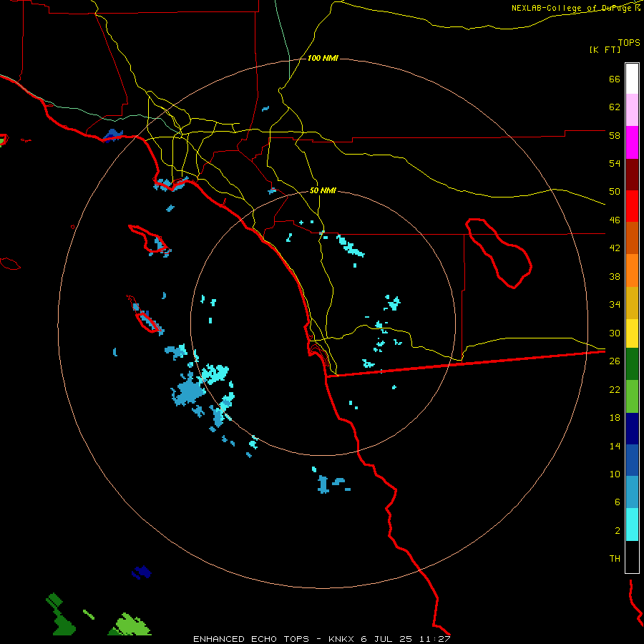644x644 pixels.
Task: Click the medium blue legend swatch
Action: [632, 460]
